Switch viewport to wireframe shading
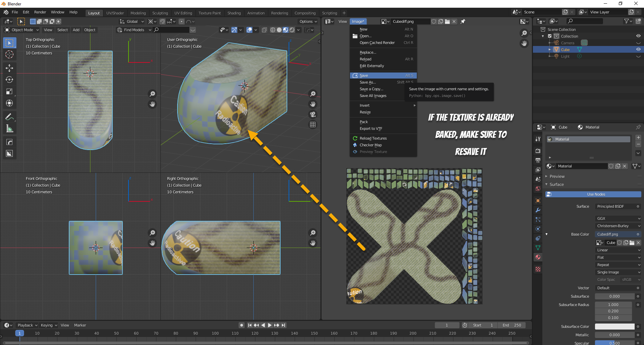 pos(273,30)
